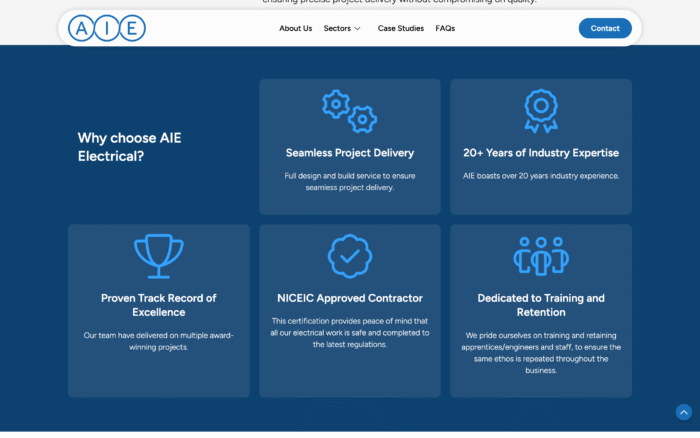Select the 20+ Years of Industry Expertise heading

[x=540, y=153]
